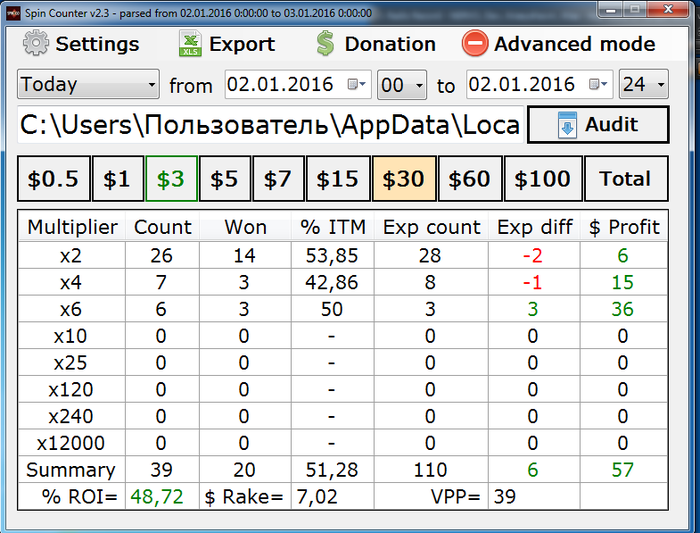Click the x2 multiplier row label

click(x=71, y=256)
